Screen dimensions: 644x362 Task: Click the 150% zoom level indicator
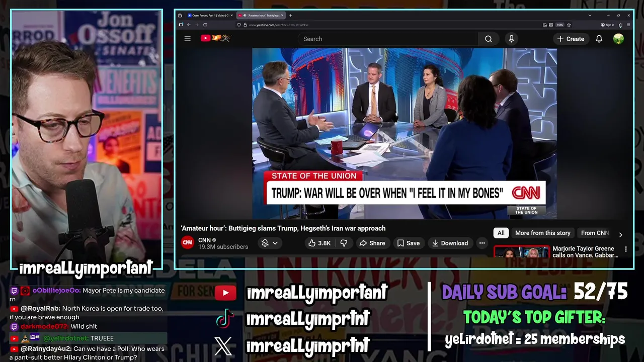pos(560,25)
